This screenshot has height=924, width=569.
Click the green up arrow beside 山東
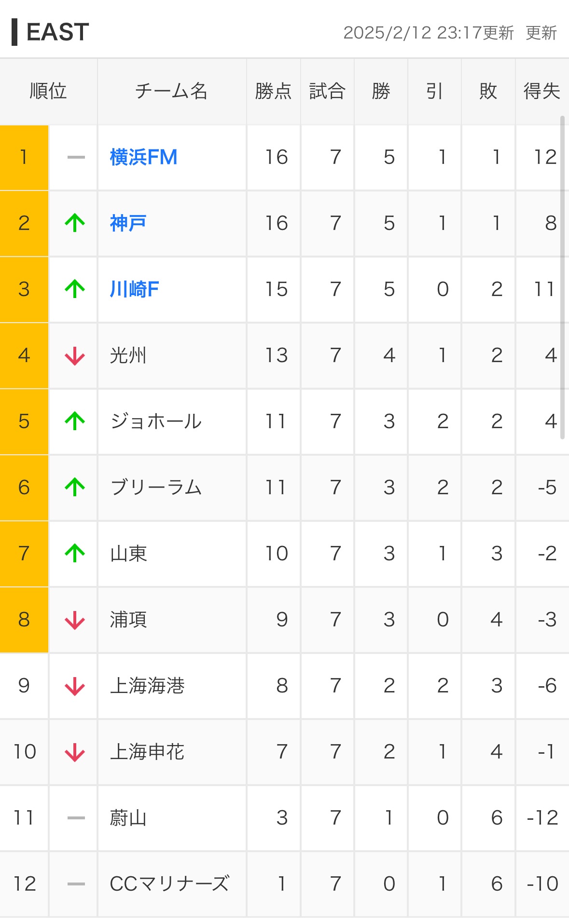tap(75, 553)
